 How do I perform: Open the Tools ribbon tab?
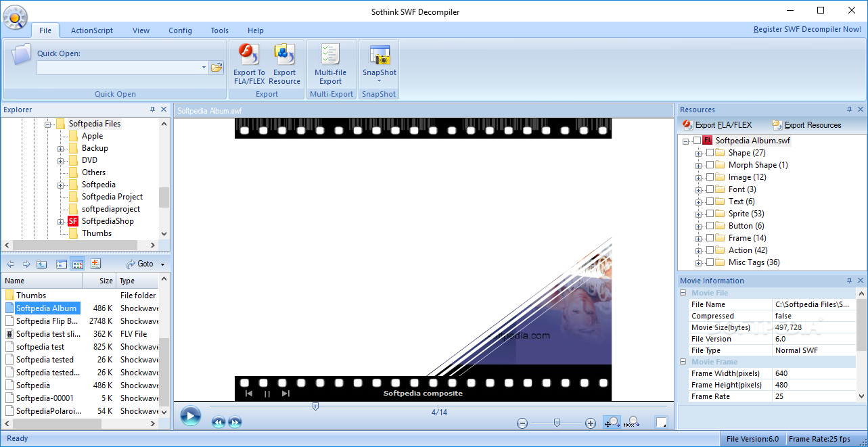pos(219,30)
